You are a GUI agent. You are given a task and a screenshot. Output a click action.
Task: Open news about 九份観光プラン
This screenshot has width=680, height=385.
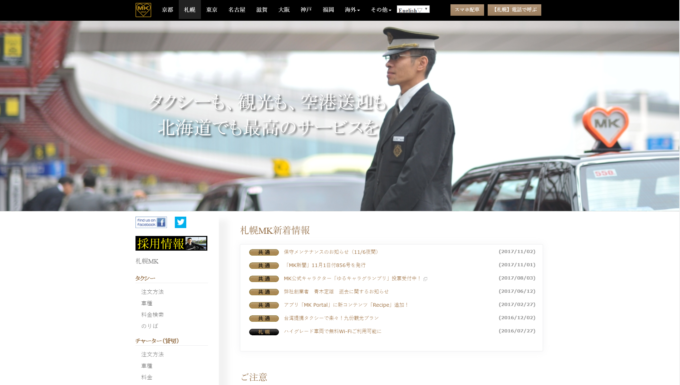[331, 318]
